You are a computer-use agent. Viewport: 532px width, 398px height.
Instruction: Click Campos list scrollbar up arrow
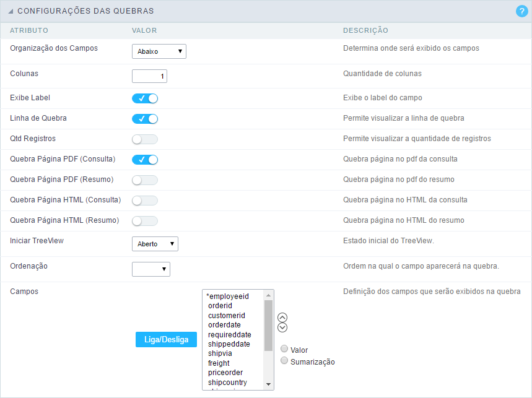tap(268, 295)
